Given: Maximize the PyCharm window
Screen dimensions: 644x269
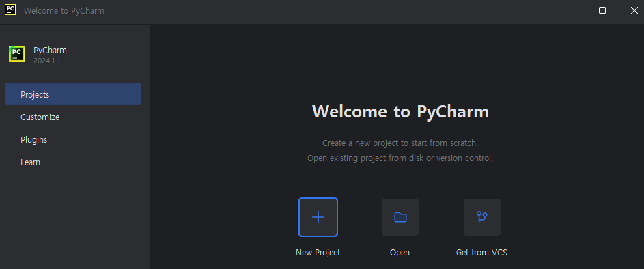Looking at the screenshot, I should click(x=602, y=10).
